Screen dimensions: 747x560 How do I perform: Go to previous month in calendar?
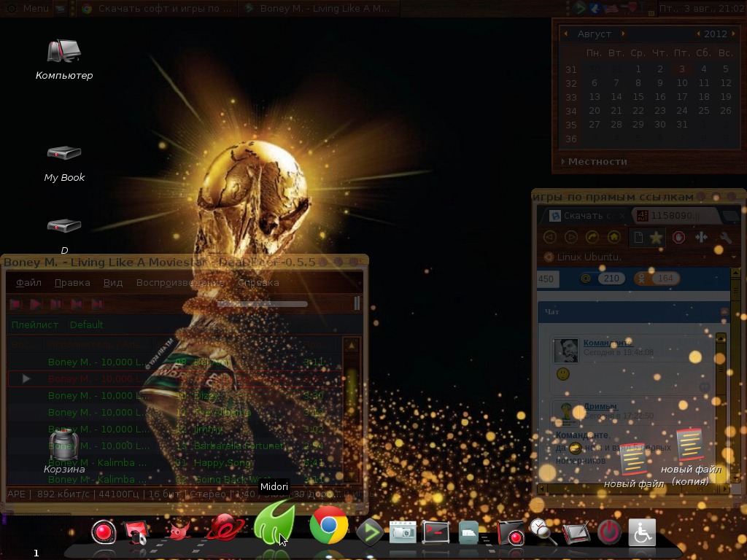(x=566, y=34)
